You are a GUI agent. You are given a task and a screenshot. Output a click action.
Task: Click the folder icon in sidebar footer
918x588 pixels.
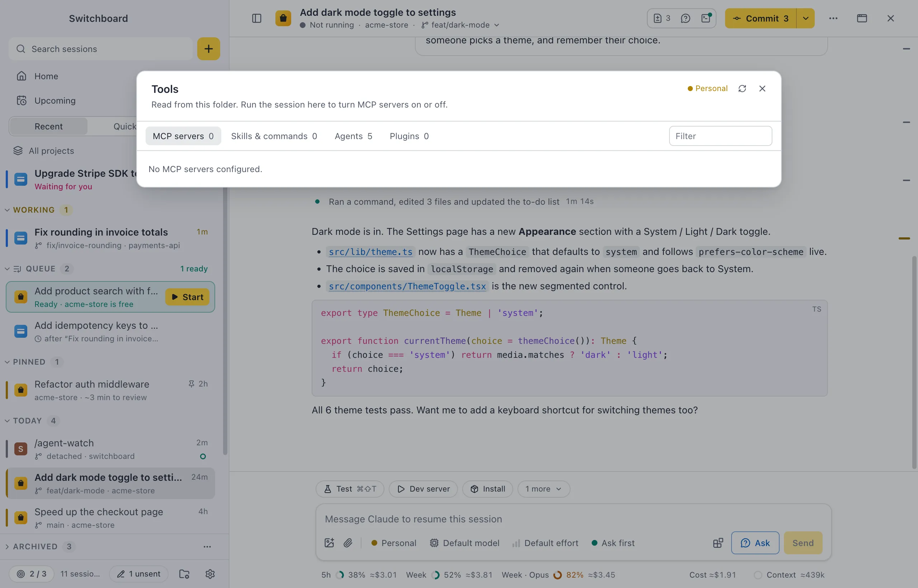coord(184,574)
